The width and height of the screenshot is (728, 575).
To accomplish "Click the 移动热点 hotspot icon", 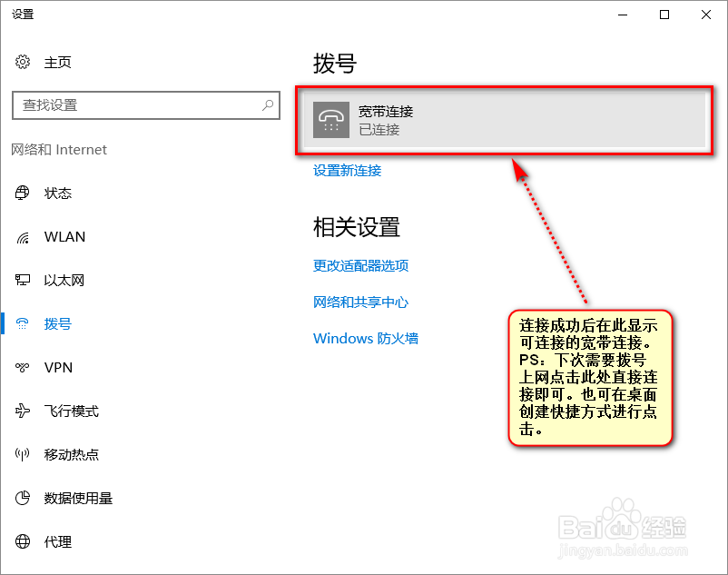I will pyautogui.click(x=23, y=454).
